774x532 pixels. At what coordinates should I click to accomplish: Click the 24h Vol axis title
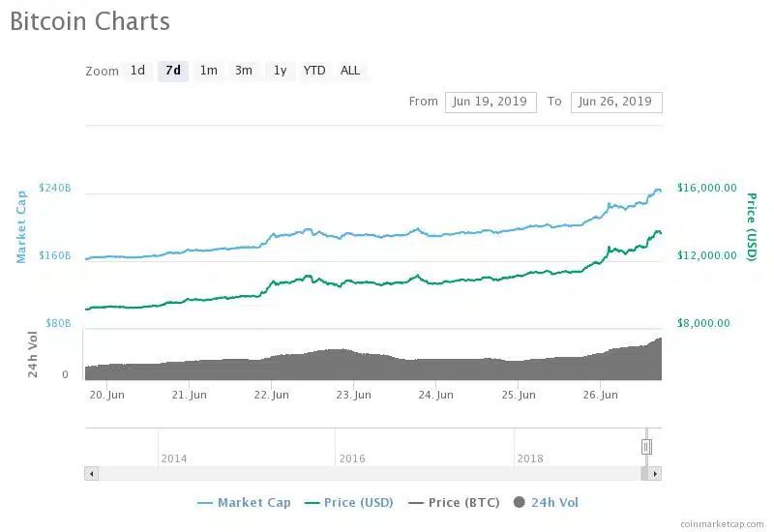(33, 354)
